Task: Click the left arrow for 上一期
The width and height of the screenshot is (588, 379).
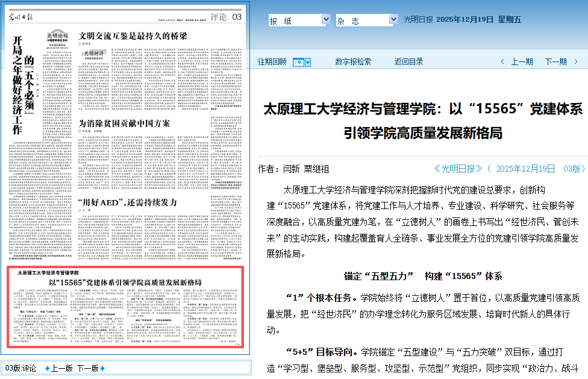Action: pos(503,61)
